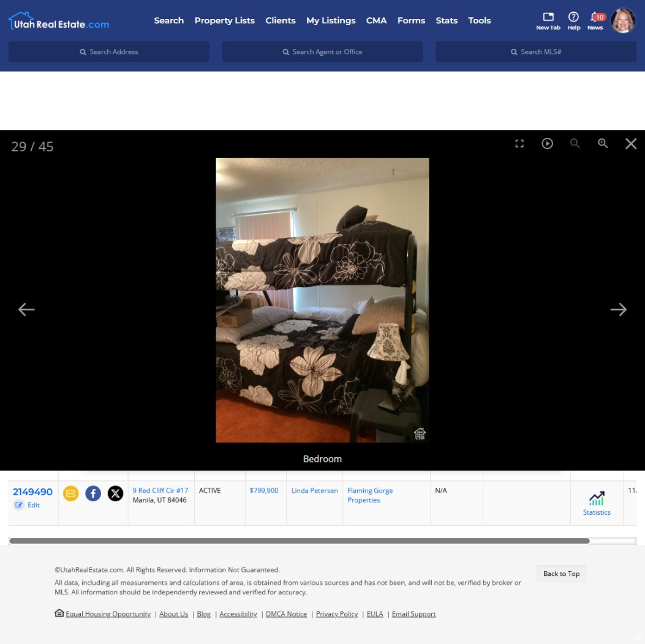Click the Help icon
The image size is (645, 644).
573,20
